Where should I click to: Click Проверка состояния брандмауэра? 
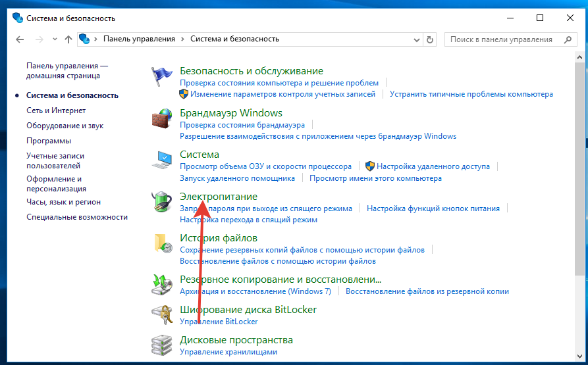click(x=242, y=125)
